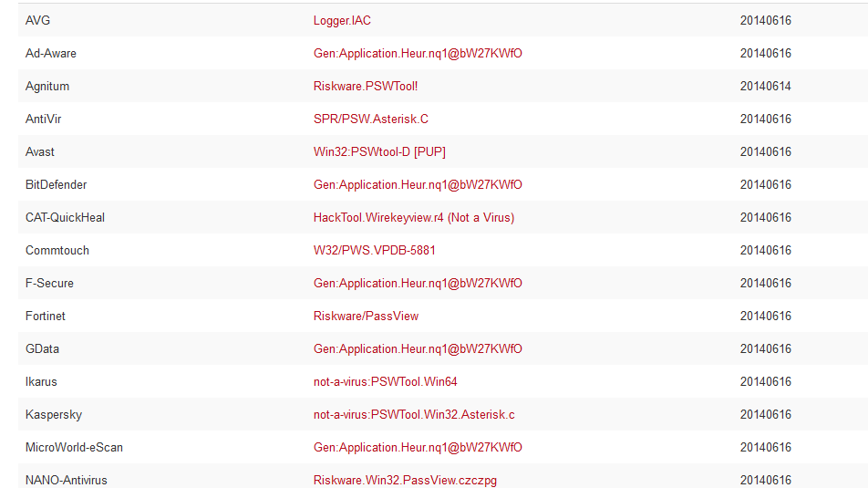Click the Ad-Aware row label
The width and height of the screenshot is (868, 488).
point(51,54)
